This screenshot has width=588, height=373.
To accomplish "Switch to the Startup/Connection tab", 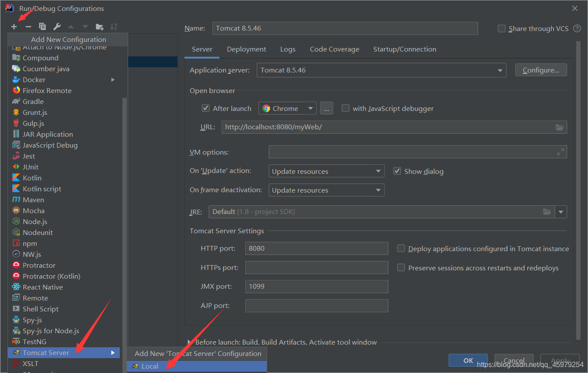I will [x=405, y=49].
